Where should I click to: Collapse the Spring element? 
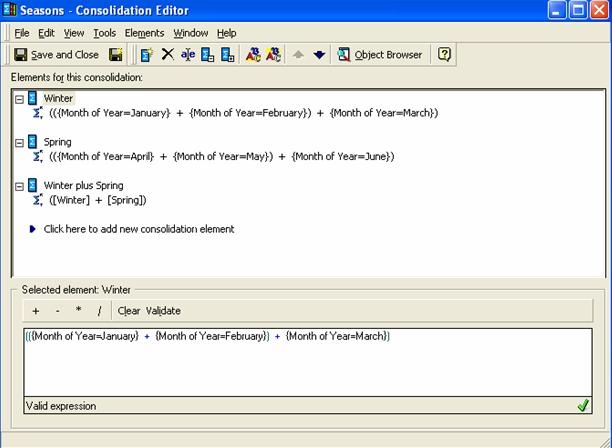coord(19,142)
